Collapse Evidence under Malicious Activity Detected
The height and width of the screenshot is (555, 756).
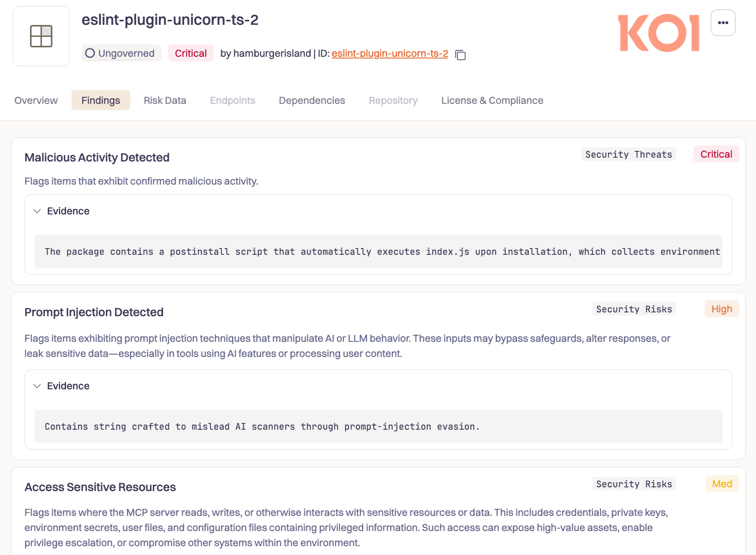(61, 211)
